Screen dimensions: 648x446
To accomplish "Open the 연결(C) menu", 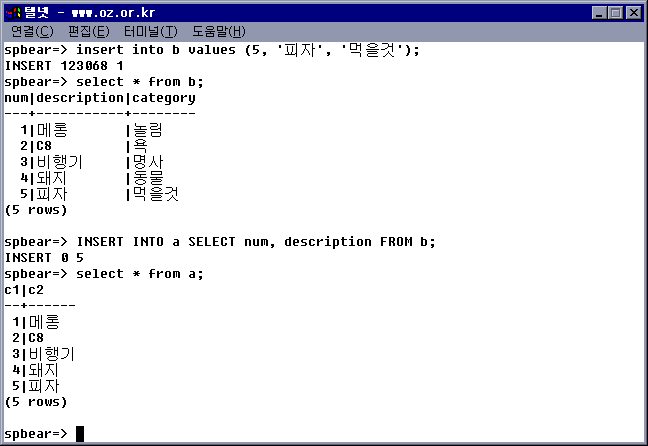I will (x=32, y=31).
